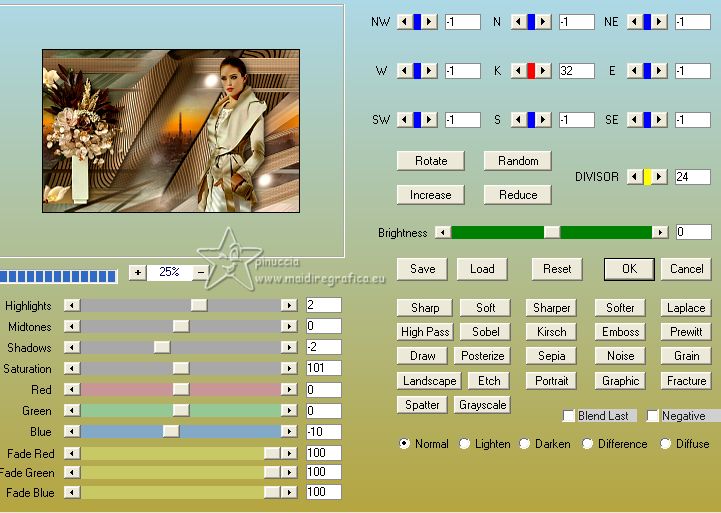Save the current filter settings
The width and height of the screenshot is (721, 513).
click(422, 269)
